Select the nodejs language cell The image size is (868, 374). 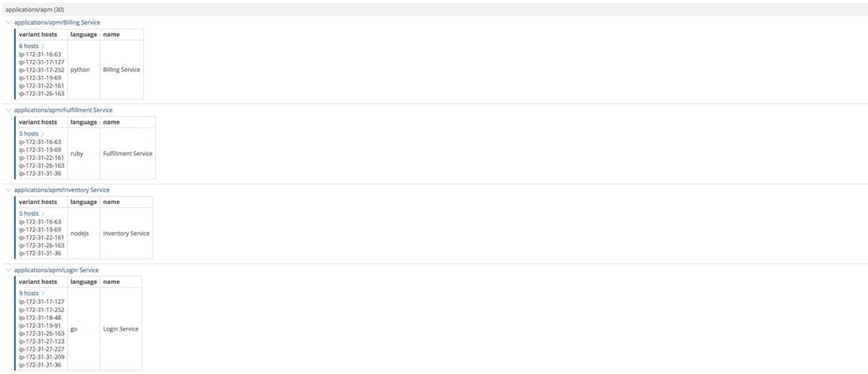click(80, 234)
